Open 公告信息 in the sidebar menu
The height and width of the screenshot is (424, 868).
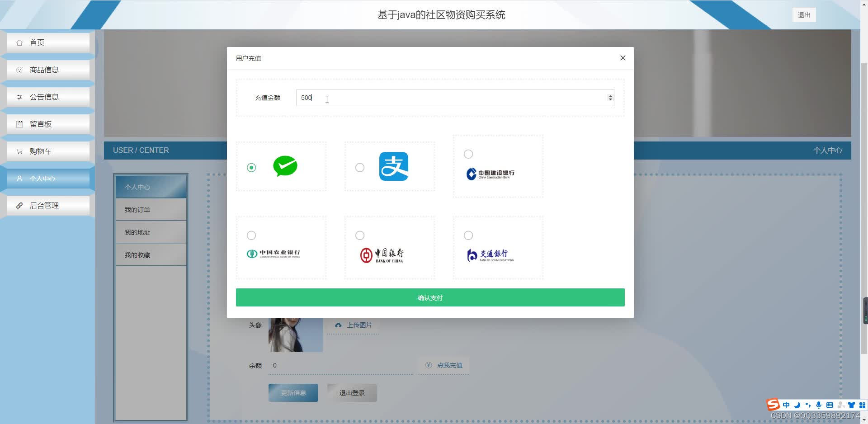click(48, 97)
